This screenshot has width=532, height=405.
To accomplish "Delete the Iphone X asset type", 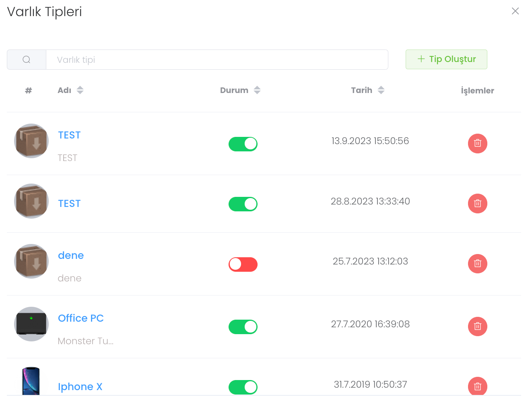I will click(x=477, y=386).
